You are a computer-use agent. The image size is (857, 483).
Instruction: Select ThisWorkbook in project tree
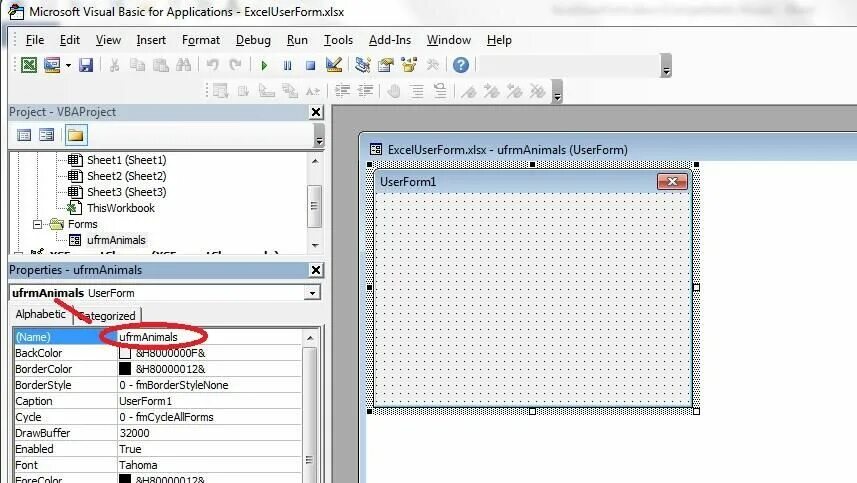point(121,208)
